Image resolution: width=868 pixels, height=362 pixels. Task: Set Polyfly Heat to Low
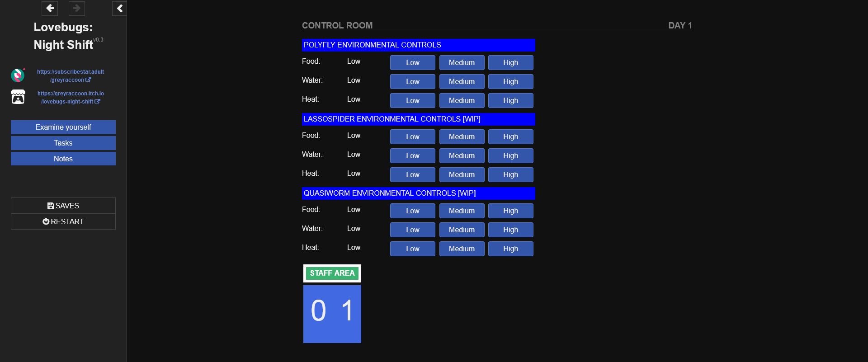coord(412,100)
